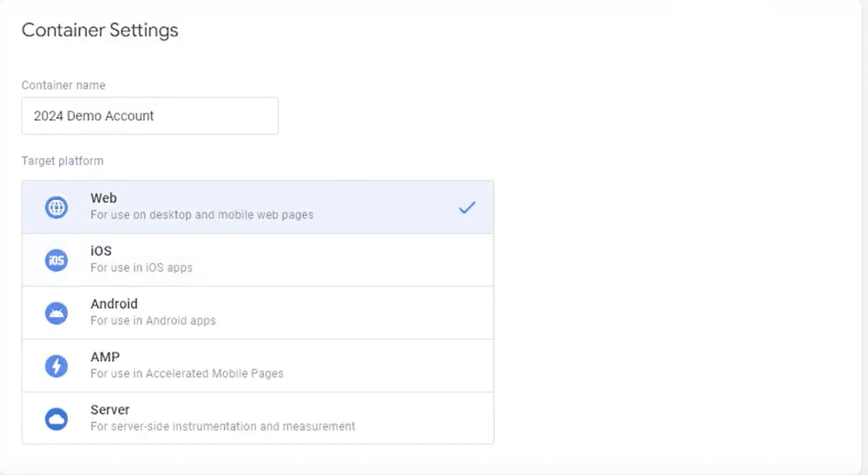Click 'For use in Android apps' description
The width and height of the screenshot is (868, 475).
pyautogui.click(x=154, y=320)
